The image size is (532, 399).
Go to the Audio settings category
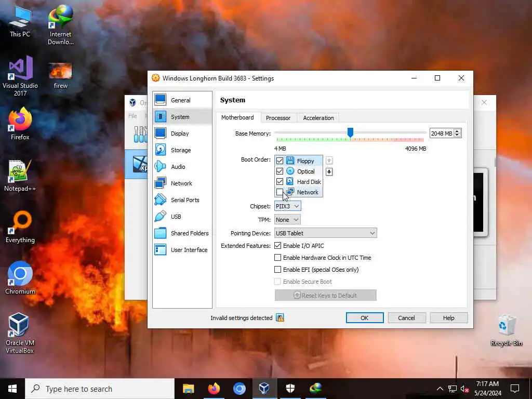(182, 167)
